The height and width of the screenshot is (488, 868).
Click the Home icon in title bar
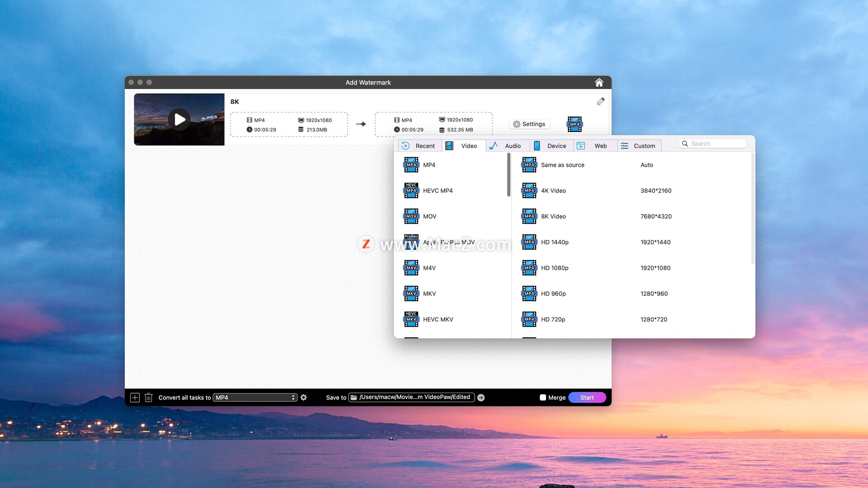(599, 82)
